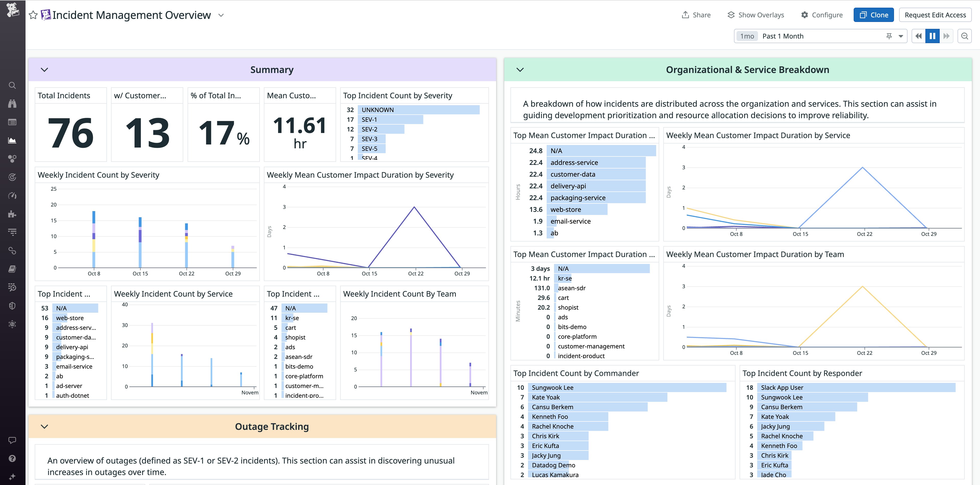
Task: Click the Security shield icon in sidebar
Action: click(12, 306)
